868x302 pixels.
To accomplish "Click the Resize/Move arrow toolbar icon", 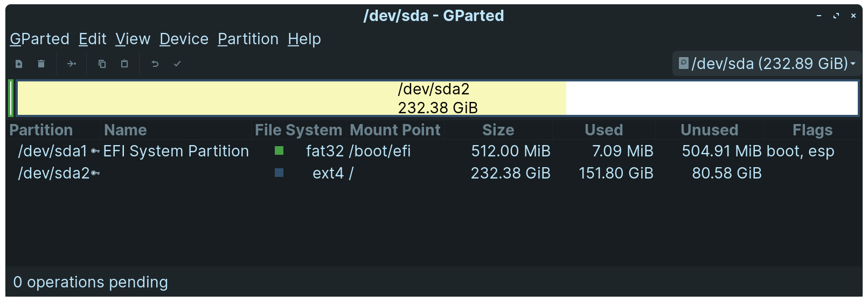I will click(x=72, y=64).
